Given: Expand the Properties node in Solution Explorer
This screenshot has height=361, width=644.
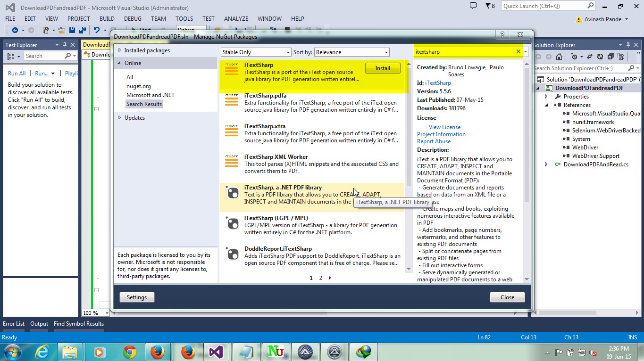Looking at the screenshot, I should 546,97.
